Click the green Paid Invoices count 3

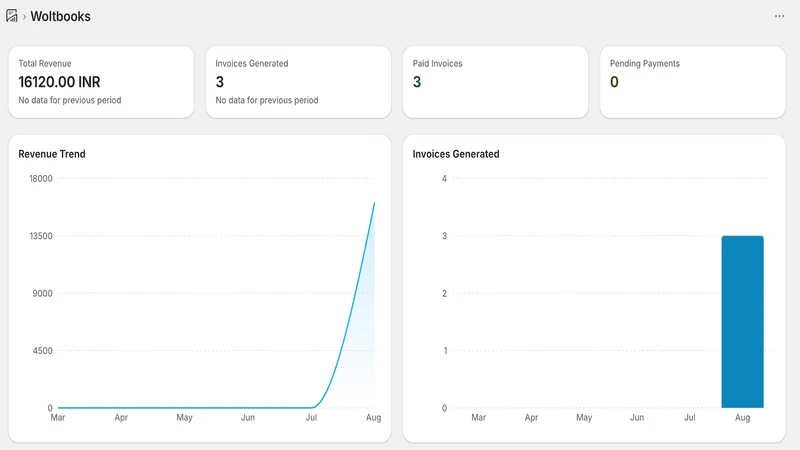pos(417,82)
